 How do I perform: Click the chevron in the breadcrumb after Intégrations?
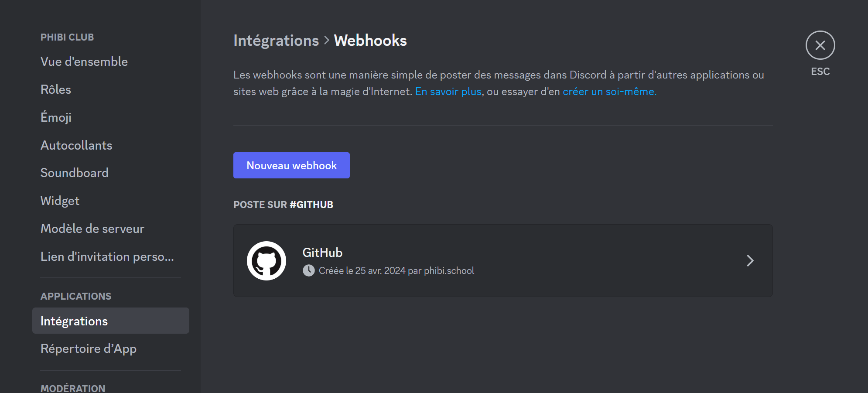click(326, 40)
